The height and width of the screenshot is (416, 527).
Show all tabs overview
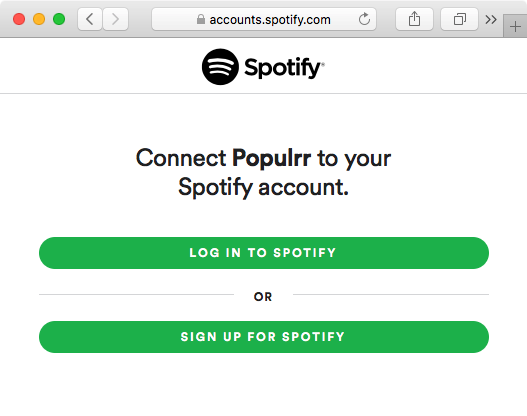(x=459, y=19)
